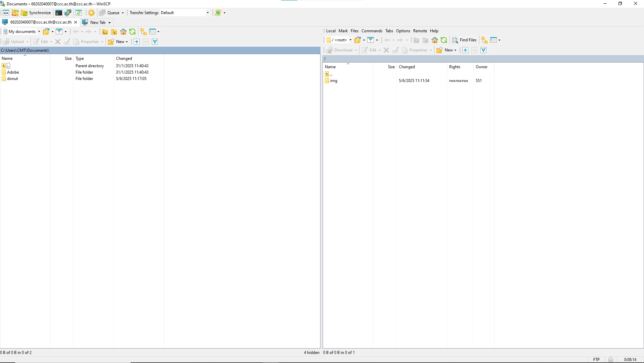
Task: Click local panel Filter icon
Action: tap(59, 32)
